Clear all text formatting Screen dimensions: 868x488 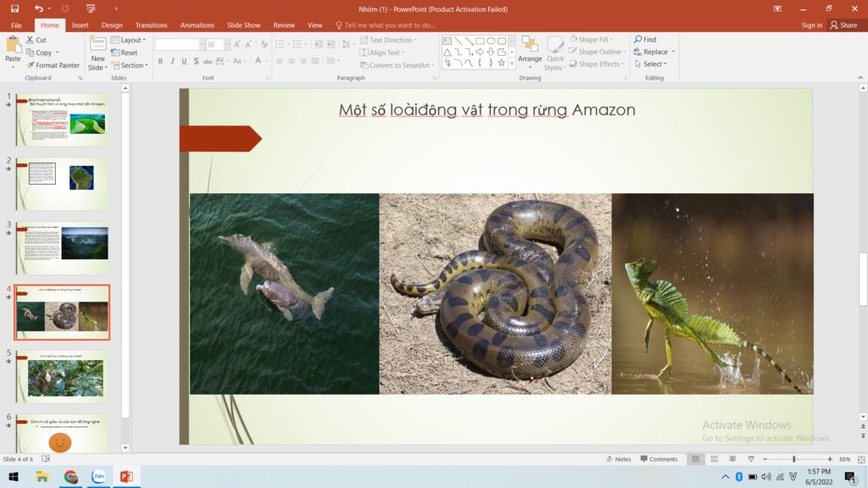point(264,44)
